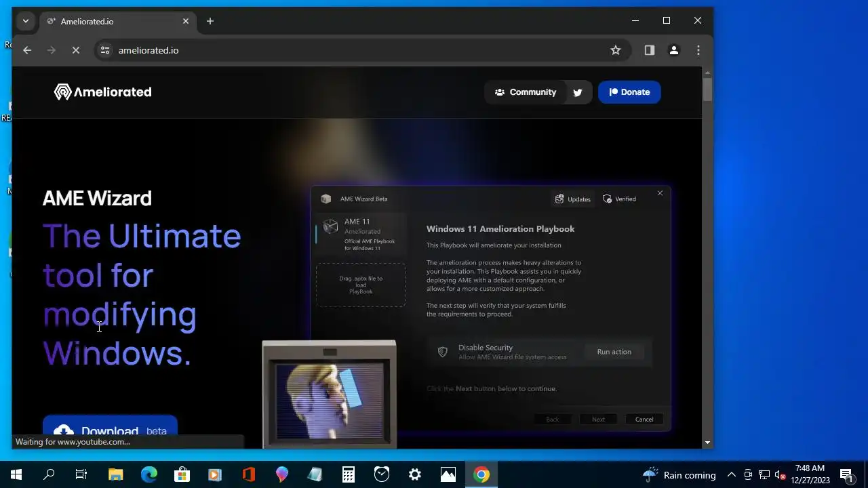Open Settings gear from taskbar

tap(415, 474)
